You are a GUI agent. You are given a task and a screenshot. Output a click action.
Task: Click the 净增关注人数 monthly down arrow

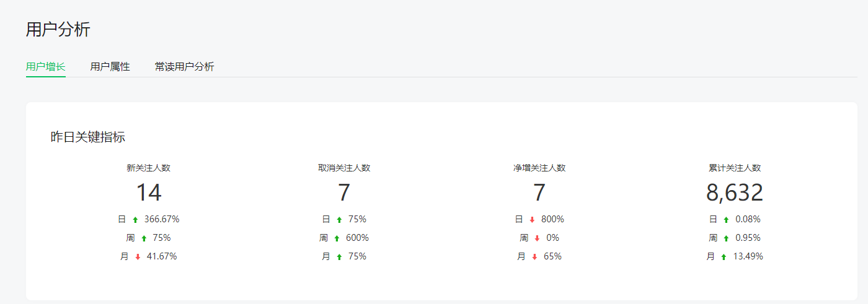point(534,257)
